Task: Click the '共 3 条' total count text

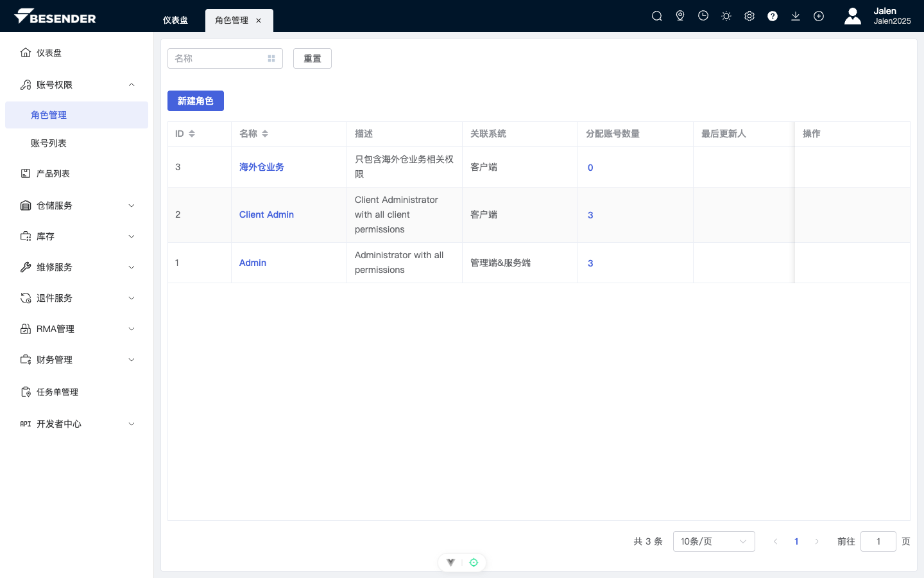Action: 648,541
